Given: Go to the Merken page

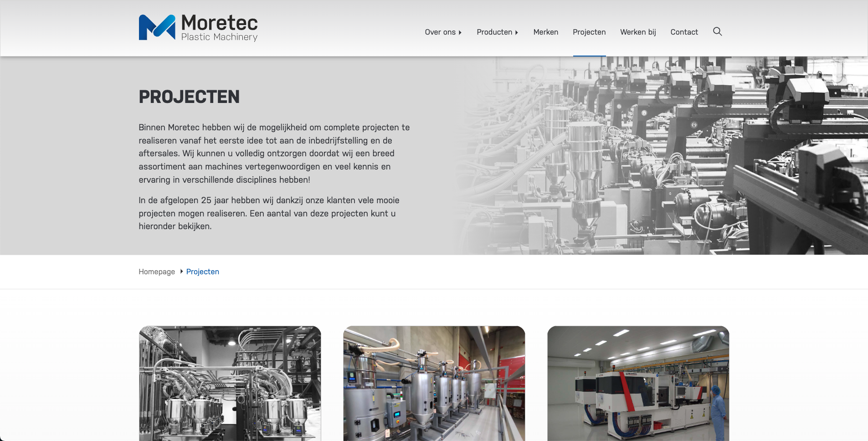Looking at the screenshot, I should 545,32.
